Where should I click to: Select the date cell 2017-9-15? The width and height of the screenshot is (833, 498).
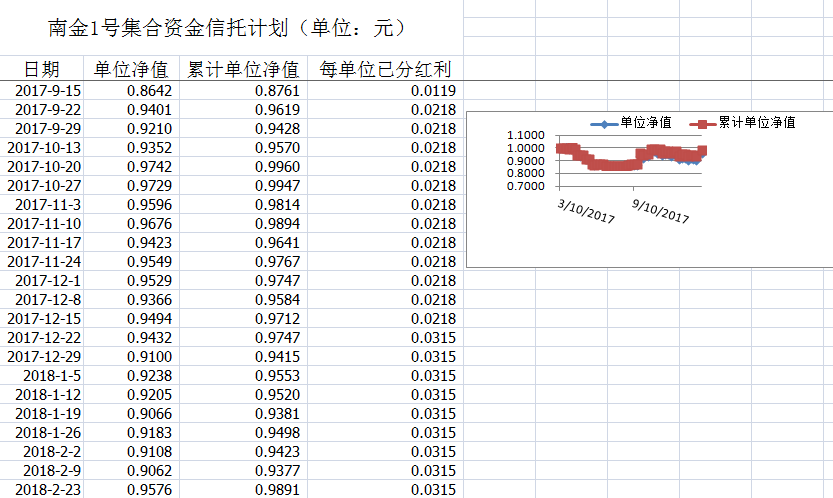point(48,91)
